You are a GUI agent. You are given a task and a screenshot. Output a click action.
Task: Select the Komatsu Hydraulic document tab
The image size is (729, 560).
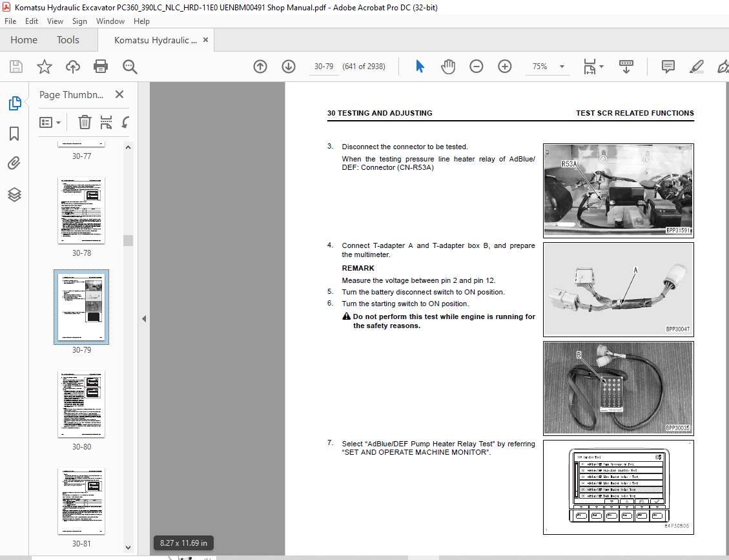coord(155,40)
